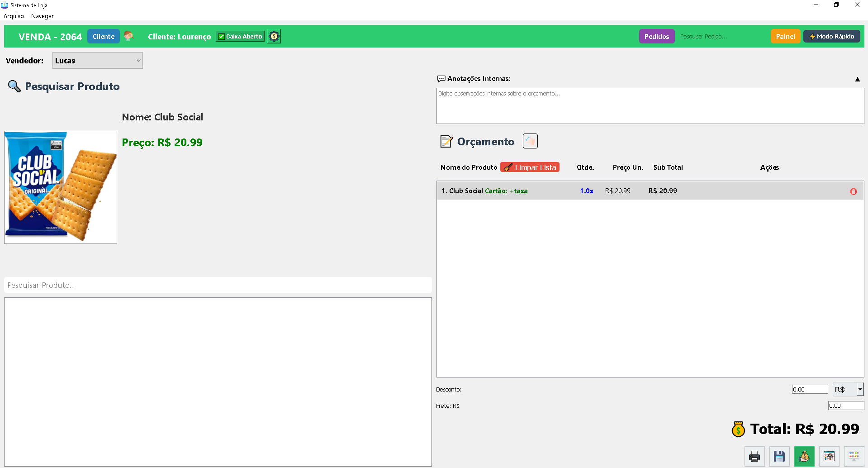Collapse the Anotações Internas section arrow
The height and width of the screenshot is (468, 868).
857,79
